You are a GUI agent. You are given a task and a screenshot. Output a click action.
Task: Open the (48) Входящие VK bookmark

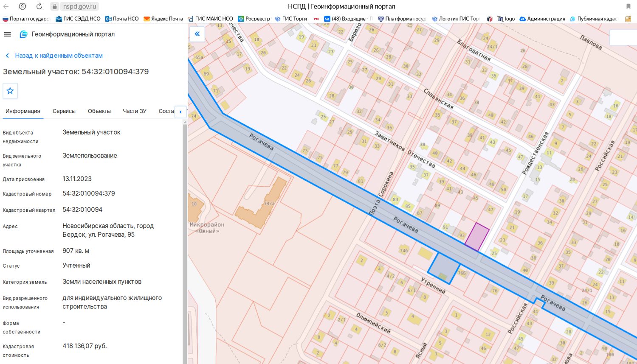(x=348, y=19)
